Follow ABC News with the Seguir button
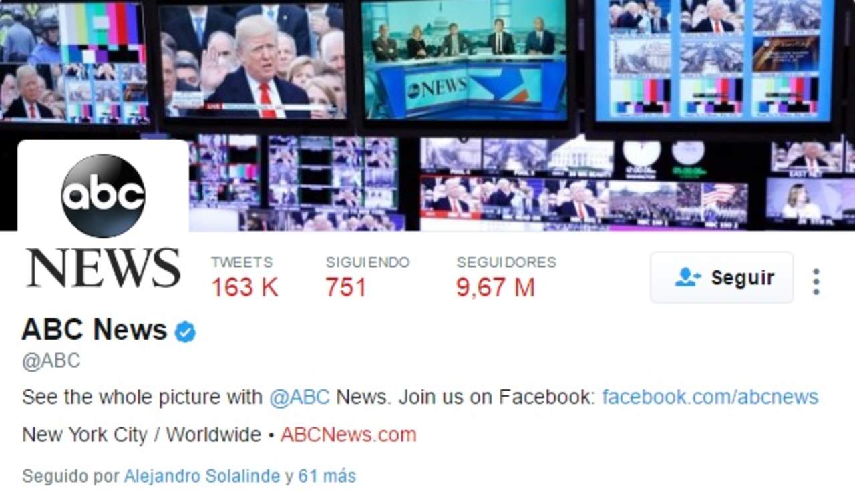 click(721, 277)
